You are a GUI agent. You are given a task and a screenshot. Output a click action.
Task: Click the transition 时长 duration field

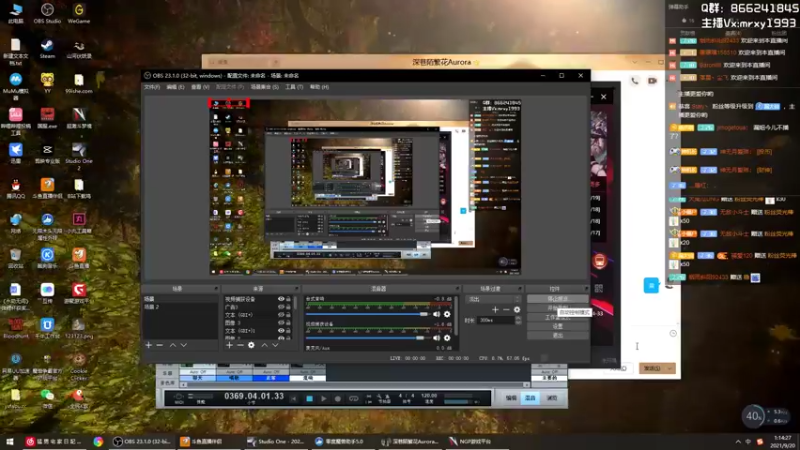click(x=496, y=320)
